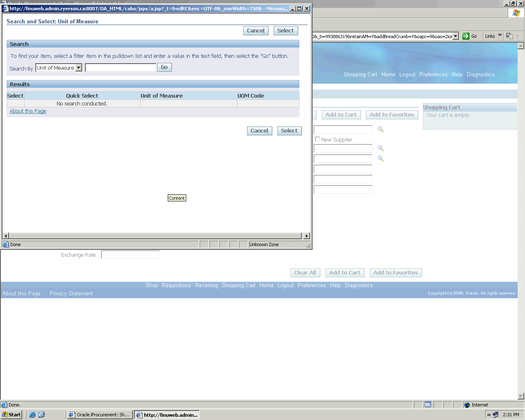Click the Unit of Measure search field
Viewport: 525px width, 420px height.
[x=121, y=68]
